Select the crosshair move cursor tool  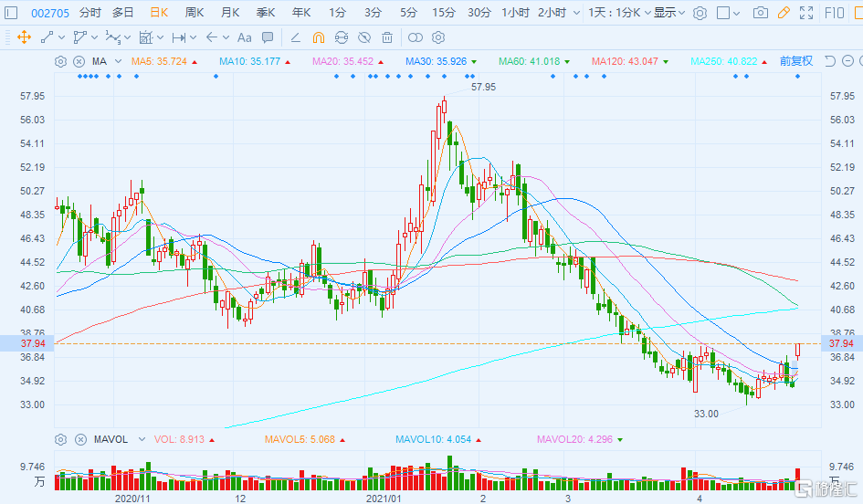(x=24, y=37)
